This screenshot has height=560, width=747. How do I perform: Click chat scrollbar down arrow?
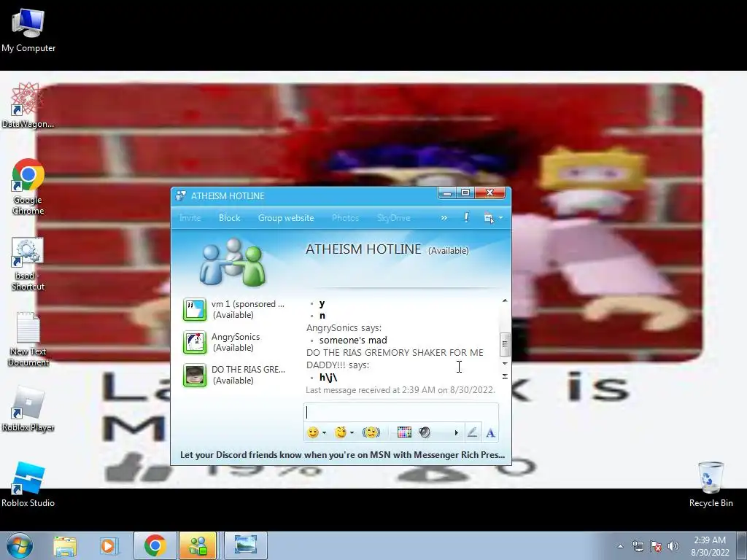505,364
